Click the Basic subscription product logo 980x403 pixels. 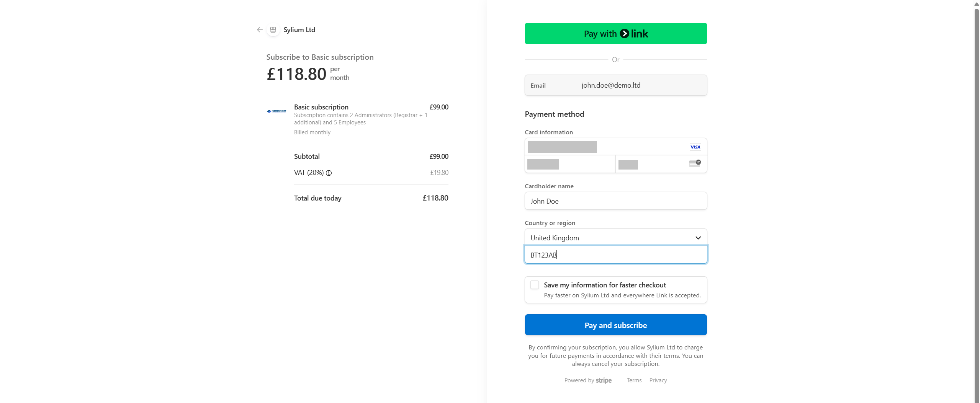click(x=276, y=111)
